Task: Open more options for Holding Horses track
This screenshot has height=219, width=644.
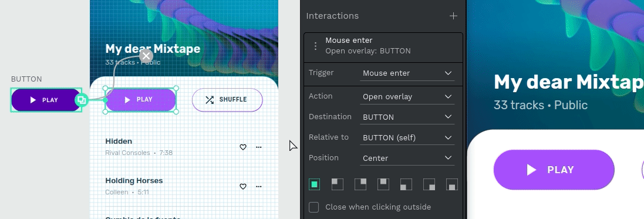Action: coord(259,187)
